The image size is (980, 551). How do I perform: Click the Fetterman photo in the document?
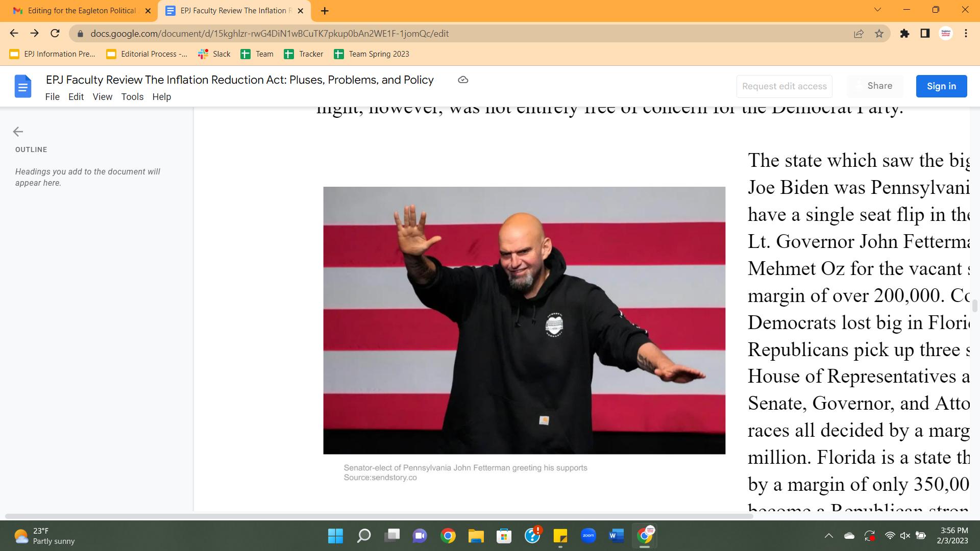pos(524,320)
